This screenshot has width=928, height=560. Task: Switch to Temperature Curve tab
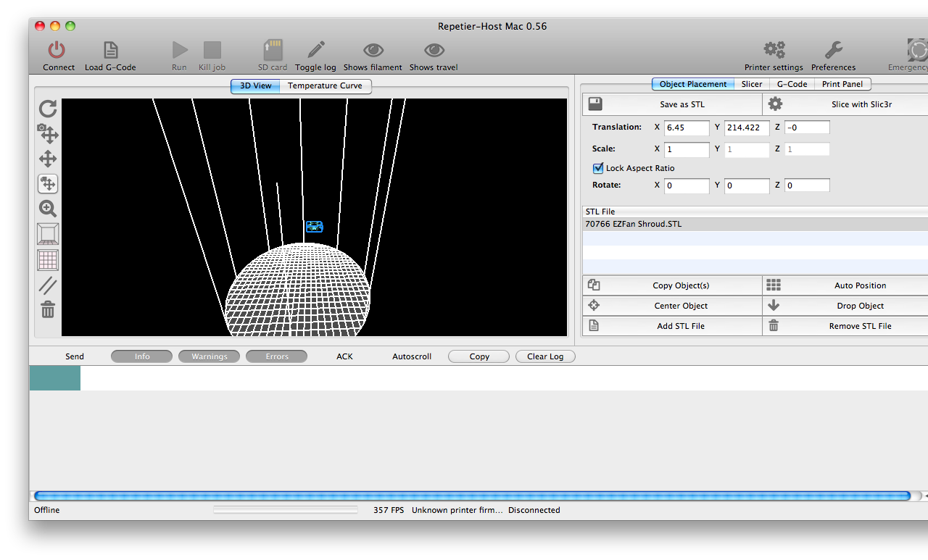(x=325, y=85)
